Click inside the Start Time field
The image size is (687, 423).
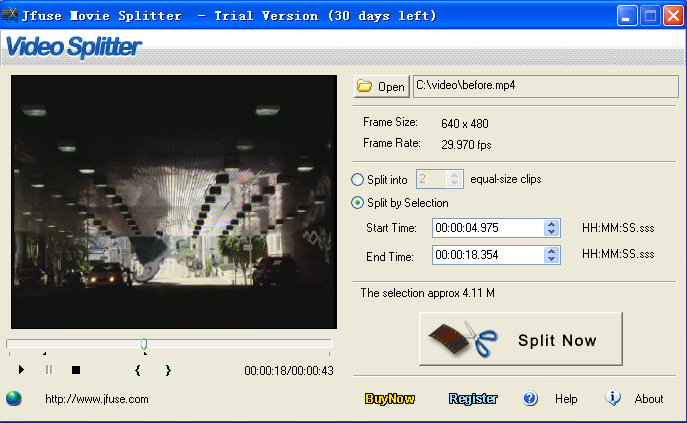pyautogui.click(x=487, y=228)
